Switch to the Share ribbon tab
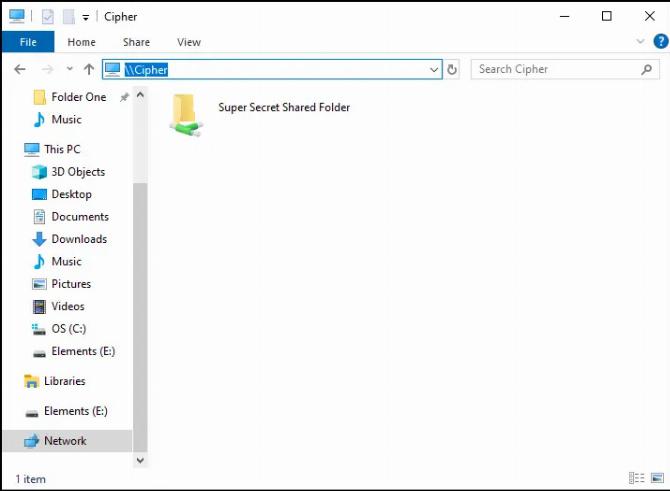This screenshot has height=491, width=670. point(136,42)
